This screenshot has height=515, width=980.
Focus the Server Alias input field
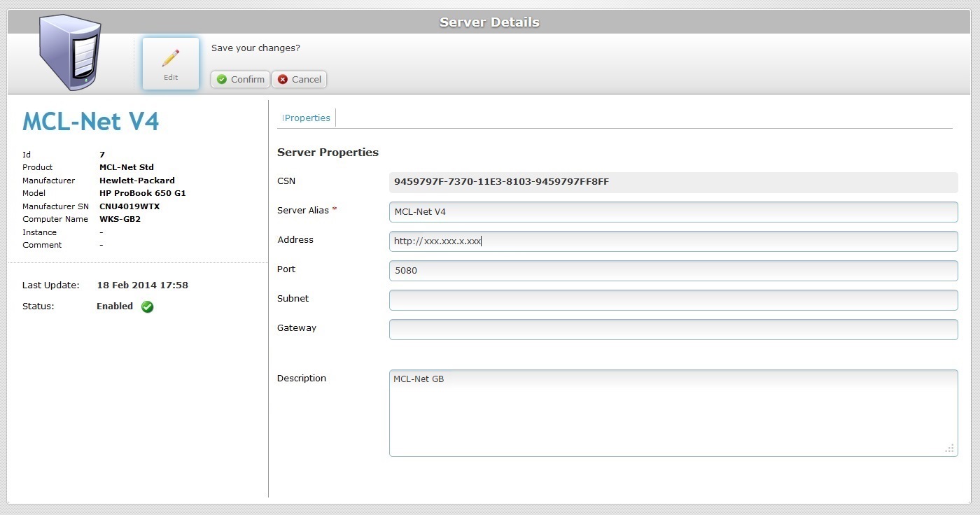(x=673, y=212)
